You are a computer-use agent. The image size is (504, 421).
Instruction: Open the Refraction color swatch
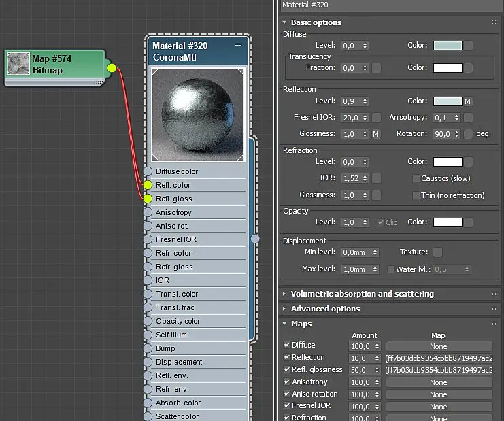(448, 162)
